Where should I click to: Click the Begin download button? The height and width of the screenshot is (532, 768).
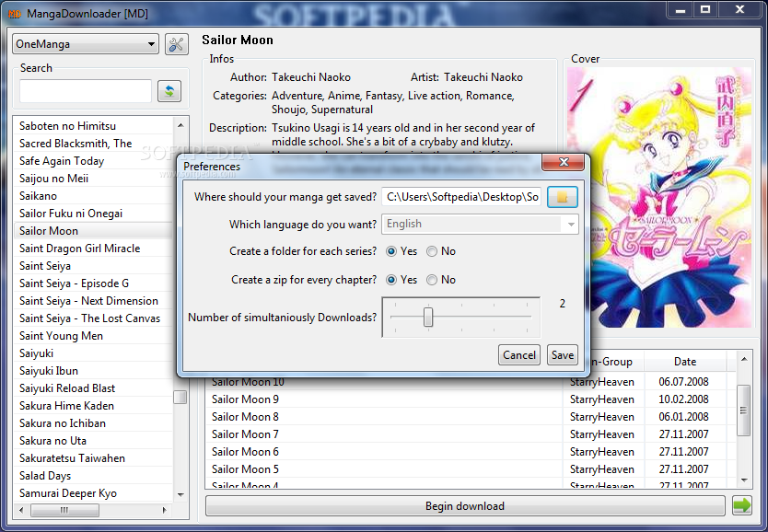(x=465, y=505)
